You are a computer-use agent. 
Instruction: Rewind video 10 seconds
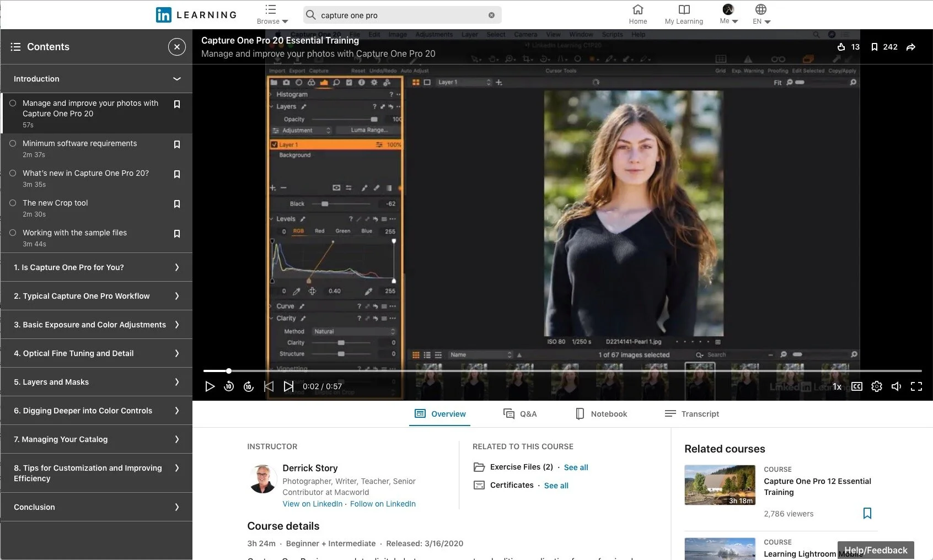(x=229, y=386)
